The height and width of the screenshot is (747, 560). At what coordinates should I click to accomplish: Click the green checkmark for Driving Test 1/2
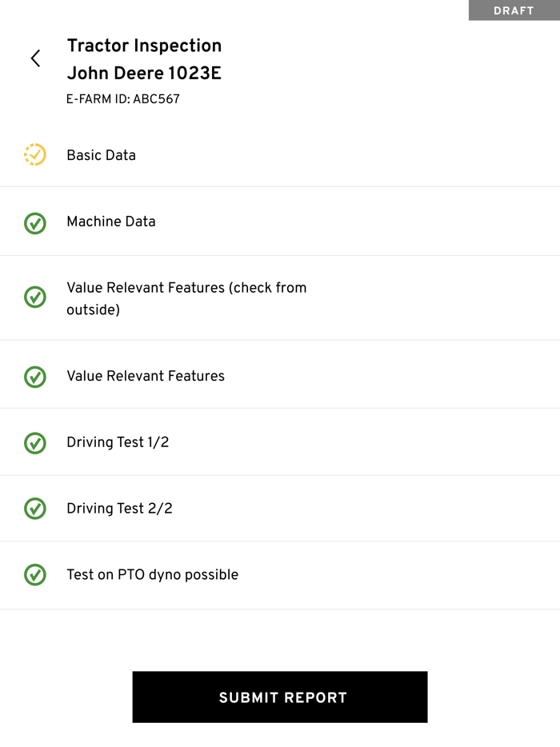coord(35,443)
